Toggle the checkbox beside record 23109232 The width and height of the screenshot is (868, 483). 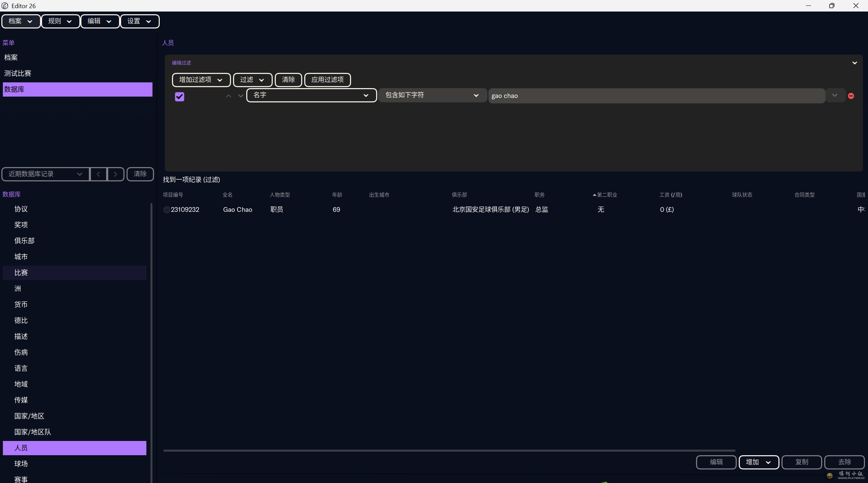[x=166, y=209]
